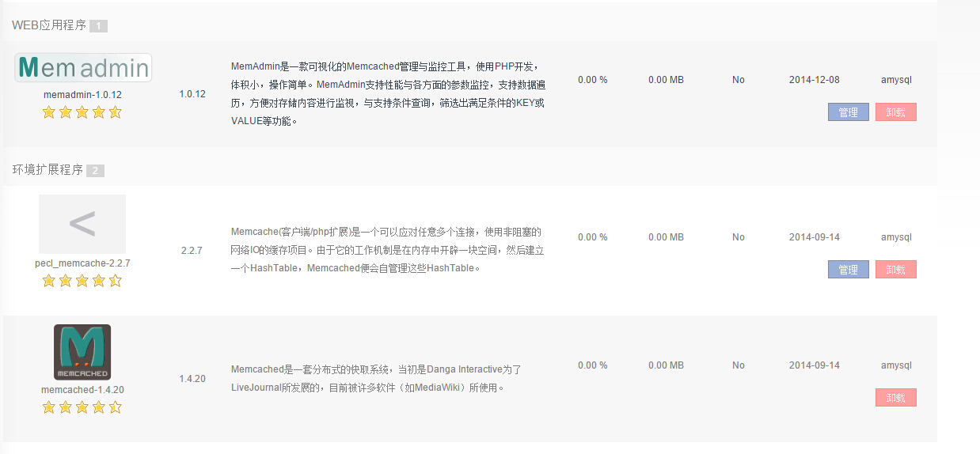Screen dimensions: 980x454
Task: Click the amysql author in MemAdmin row
Action: pos(896,80)
